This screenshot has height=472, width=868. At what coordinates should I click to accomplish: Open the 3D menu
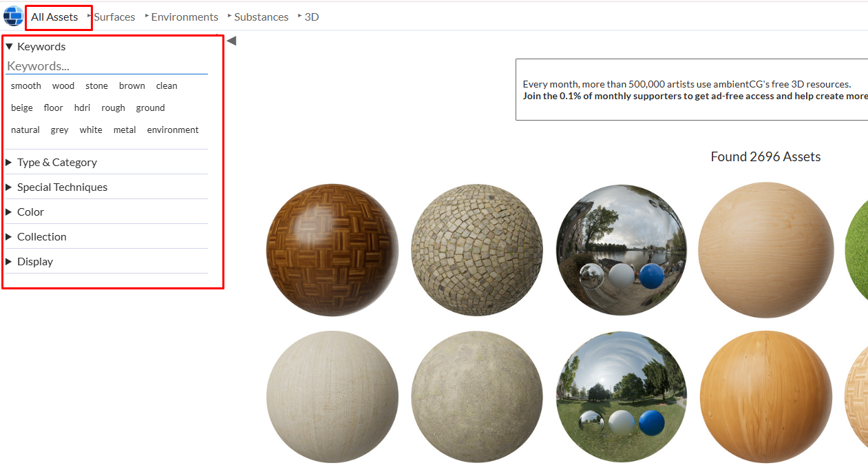click(311, 17)
